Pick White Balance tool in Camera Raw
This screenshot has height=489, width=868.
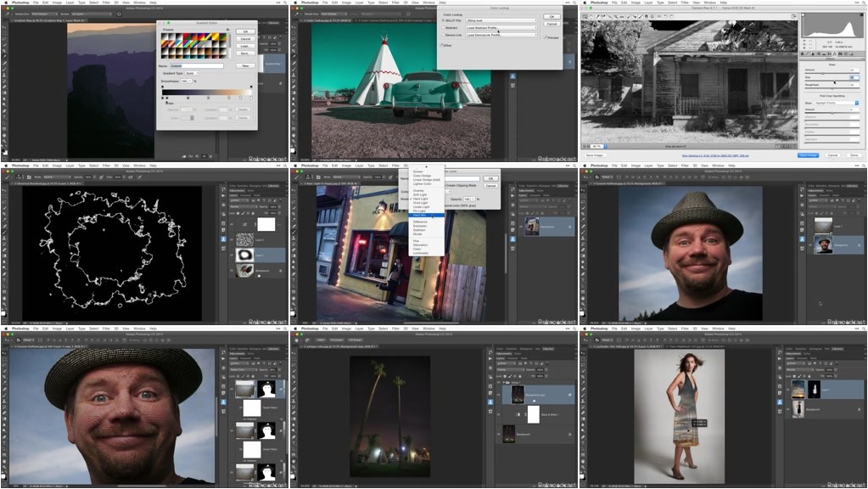coord(597,17)
